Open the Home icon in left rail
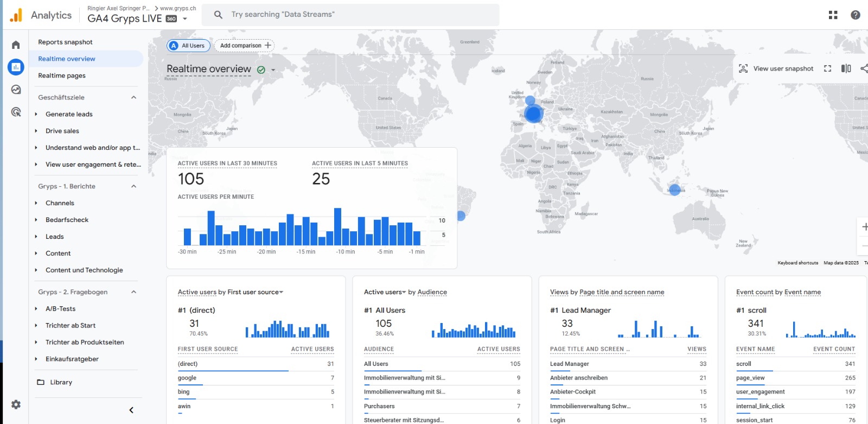The height and width of the screenshot is (424, 868). (16, 45)
